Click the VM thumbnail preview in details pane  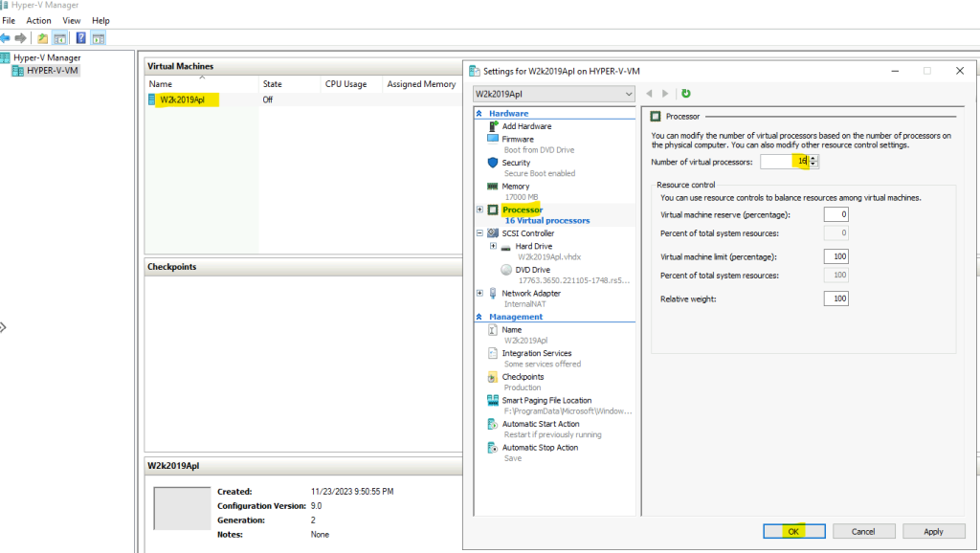(182, 509)
